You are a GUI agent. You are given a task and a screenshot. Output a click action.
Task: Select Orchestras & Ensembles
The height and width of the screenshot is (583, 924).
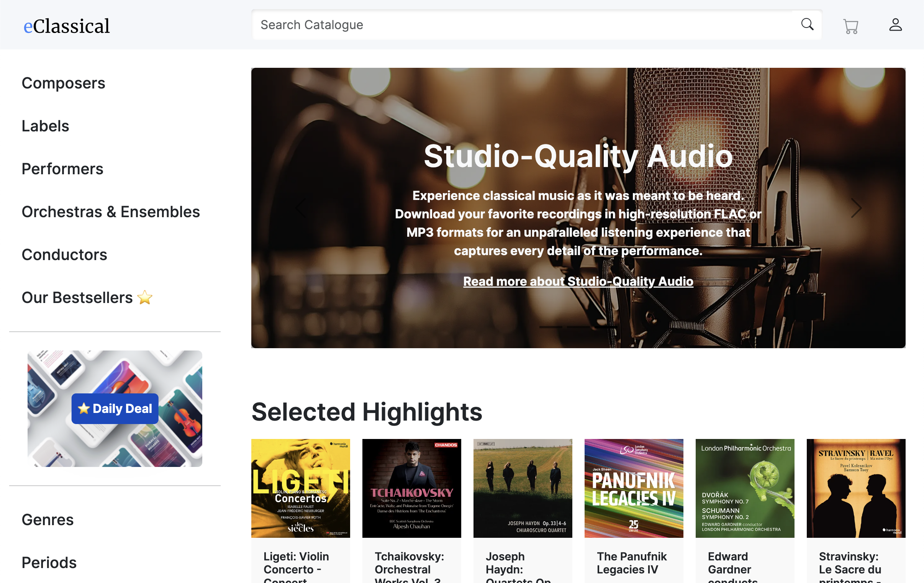pos(110,212)
